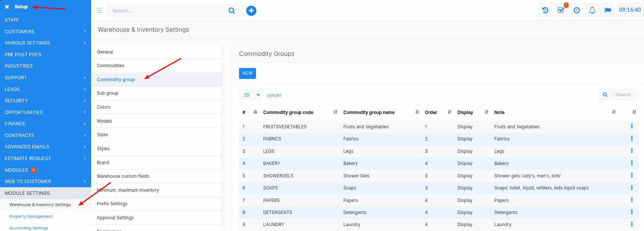644x231 pixels.
Task: Close the Setup sidebar with X icon
Action: coord(7,7)
